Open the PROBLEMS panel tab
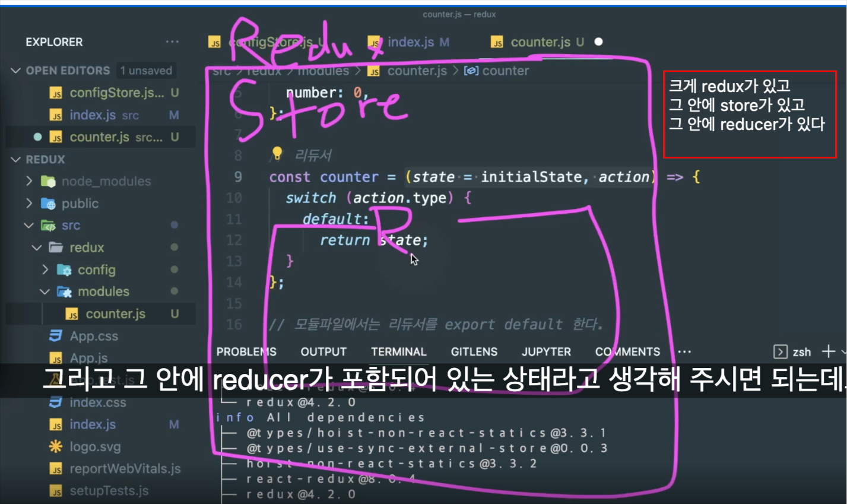 pos(246,351)
